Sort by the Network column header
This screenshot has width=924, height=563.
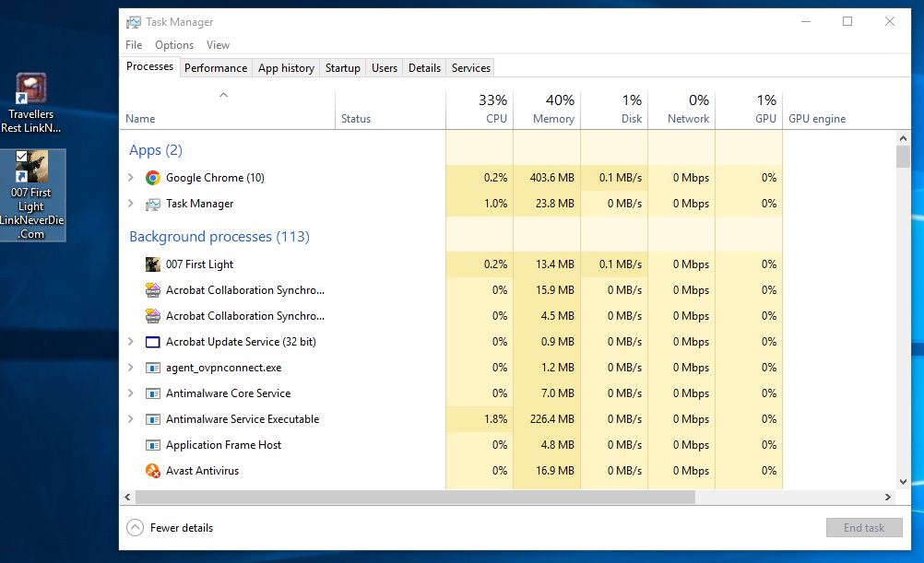point(681,109)
